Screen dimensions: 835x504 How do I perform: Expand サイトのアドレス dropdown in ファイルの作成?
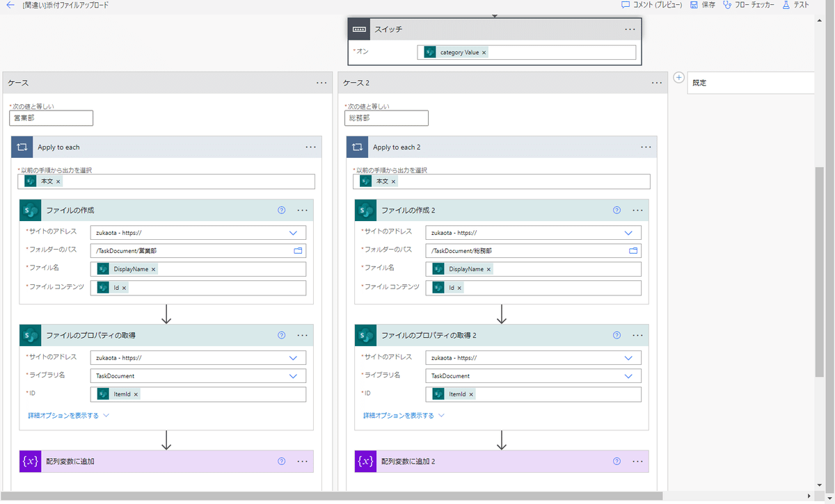click(x=293, y=233)
